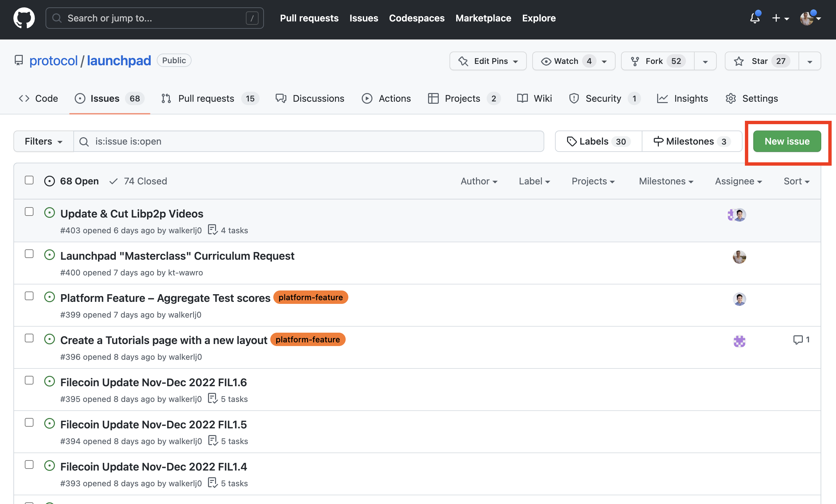836x504 pixels.
Task: Open the Insights tab
Action: click(682, 98)
